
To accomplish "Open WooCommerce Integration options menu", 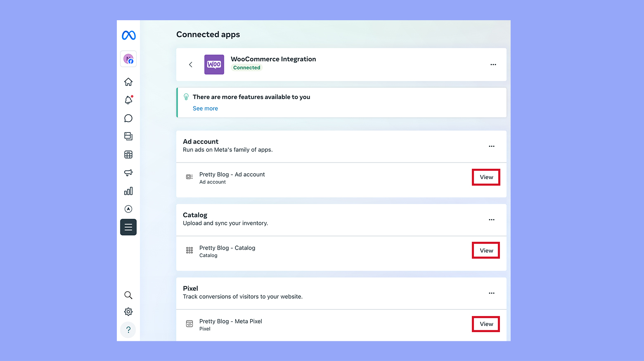I will click(493, 64).
